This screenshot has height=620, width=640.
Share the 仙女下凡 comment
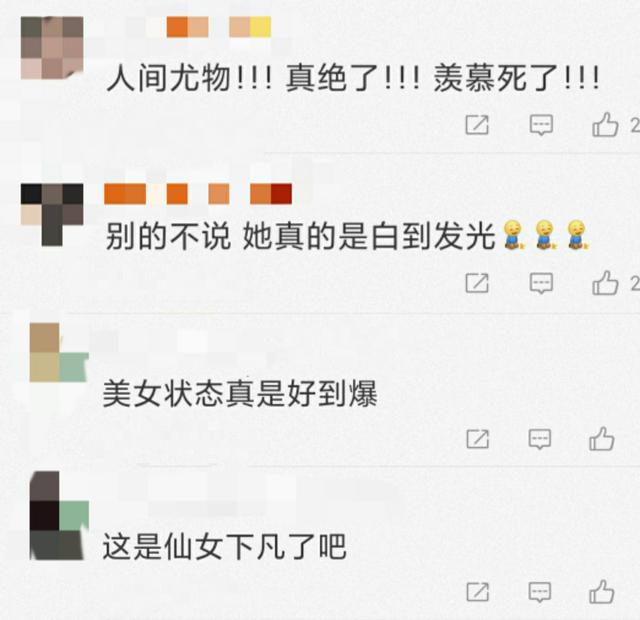478,592
